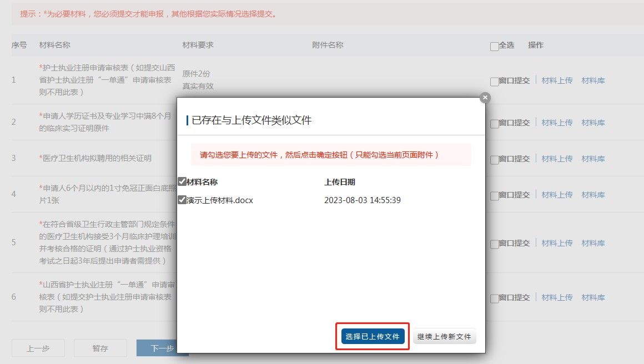Click 材料上传 link in row 1
The height and width of the screenshot is (364, 644).
[557, 80]
